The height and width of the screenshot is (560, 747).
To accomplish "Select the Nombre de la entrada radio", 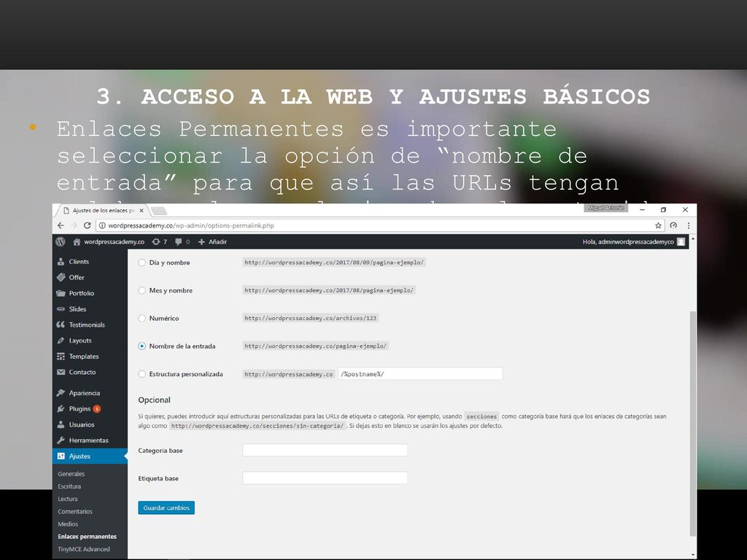I will click(142, 346).
